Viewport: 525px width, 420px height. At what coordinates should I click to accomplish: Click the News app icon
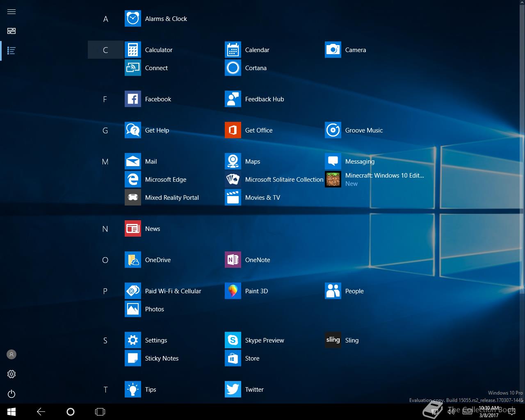[x=133, y=228]
